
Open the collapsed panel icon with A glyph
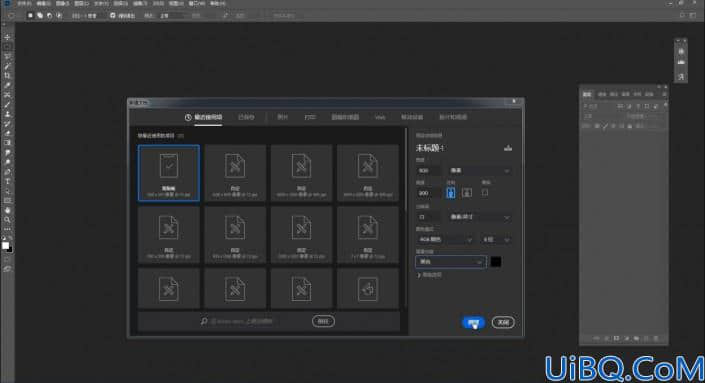681,77
